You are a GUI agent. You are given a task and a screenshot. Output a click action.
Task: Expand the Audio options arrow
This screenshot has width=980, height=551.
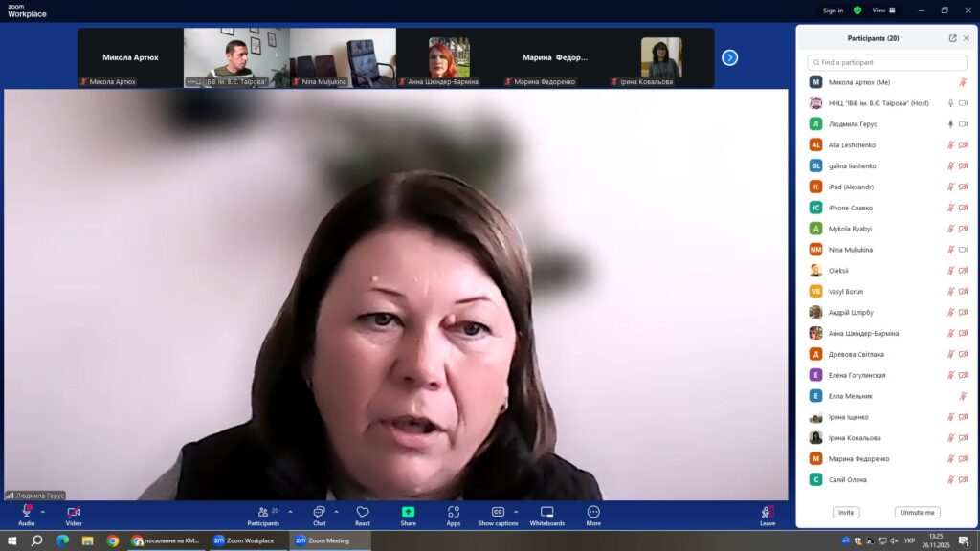42,512
